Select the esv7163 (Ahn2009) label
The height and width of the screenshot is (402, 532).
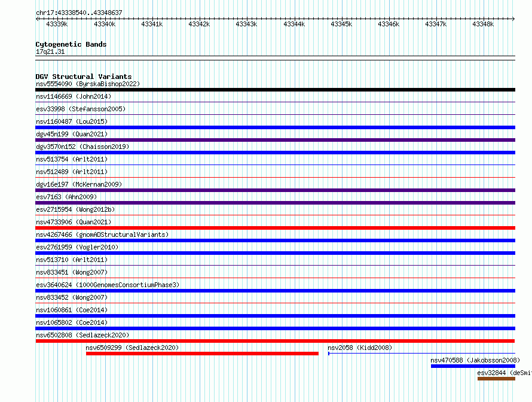click(66, 197)
